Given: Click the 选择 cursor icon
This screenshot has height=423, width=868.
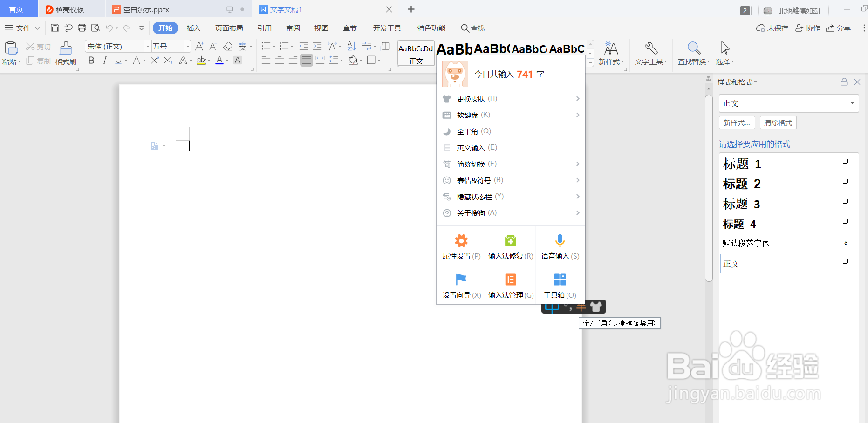Looking at the screenshot, I should click(x=724, y=48).
